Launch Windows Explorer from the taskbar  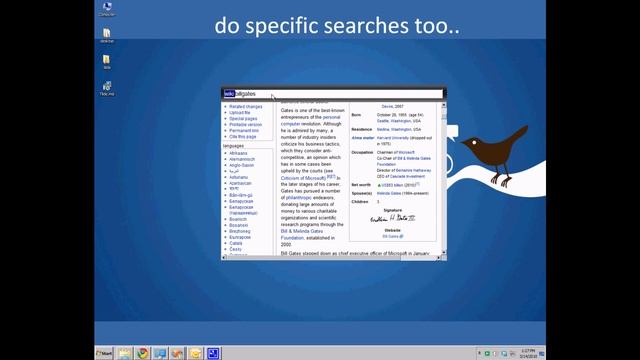[x=125, y=353]
